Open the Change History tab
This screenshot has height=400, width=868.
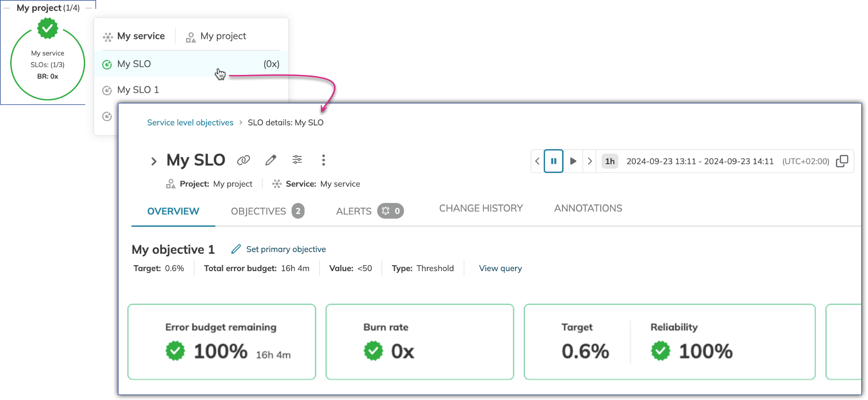click(481, 208)
